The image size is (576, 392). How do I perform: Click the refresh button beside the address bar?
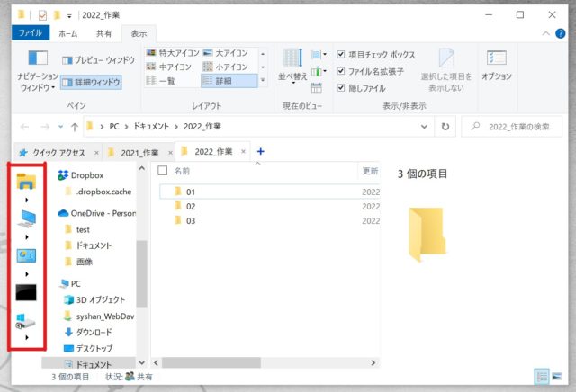tap(445, 127)
